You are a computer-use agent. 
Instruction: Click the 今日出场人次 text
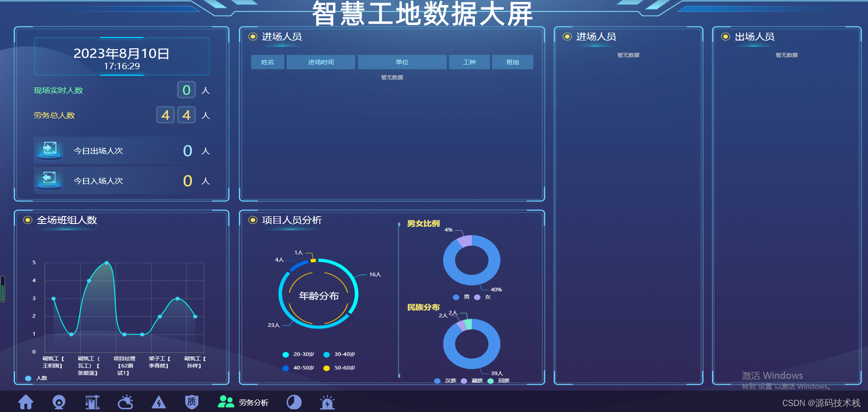(x=98, y=151)
